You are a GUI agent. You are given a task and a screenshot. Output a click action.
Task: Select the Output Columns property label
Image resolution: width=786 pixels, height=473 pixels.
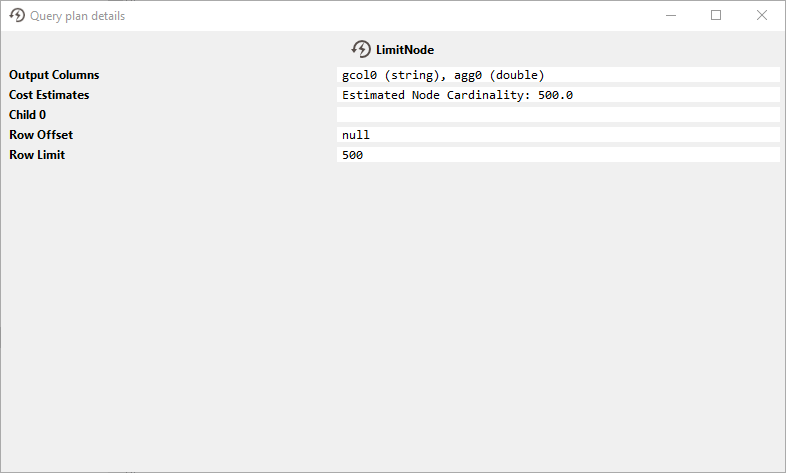pos(54,75)
